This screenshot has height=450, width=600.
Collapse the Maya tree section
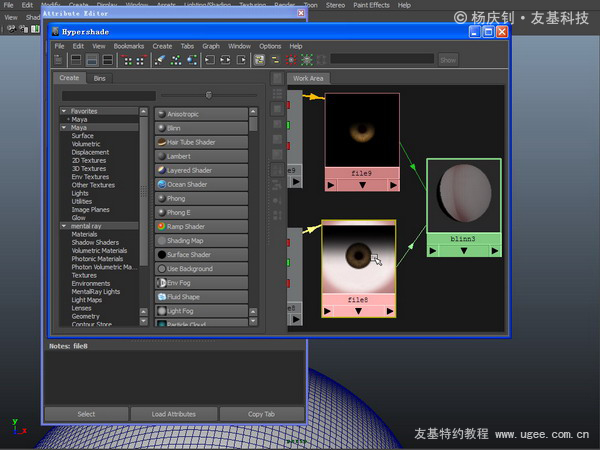[64, 127]
